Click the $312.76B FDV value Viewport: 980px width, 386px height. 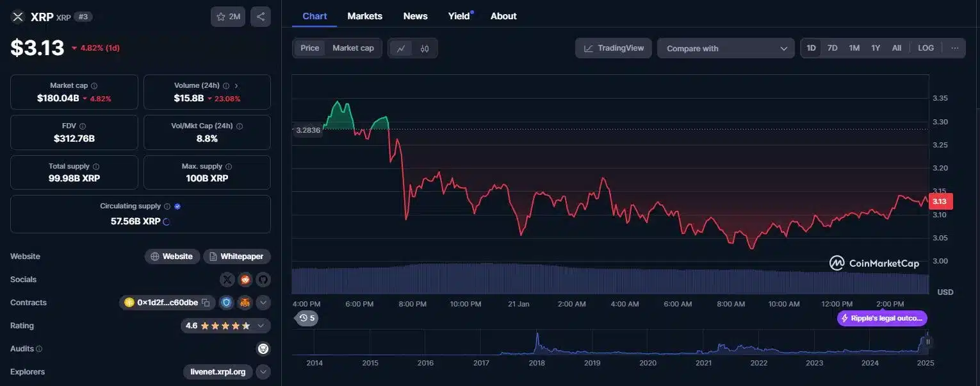(74, 138)
